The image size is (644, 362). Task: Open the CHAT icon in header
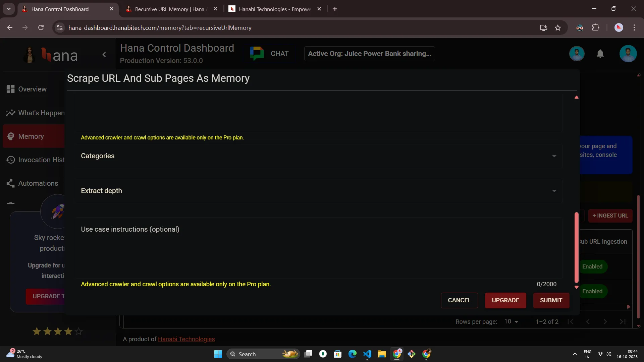click(x=257, y=54)
